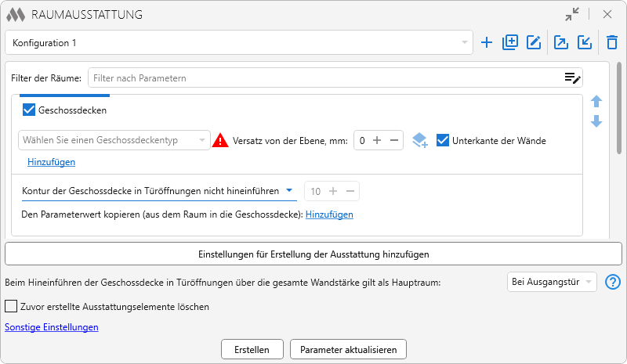Screen dimensions: 627x364
Task: Add a new configuration with plus icon
Action: [487, 43]
